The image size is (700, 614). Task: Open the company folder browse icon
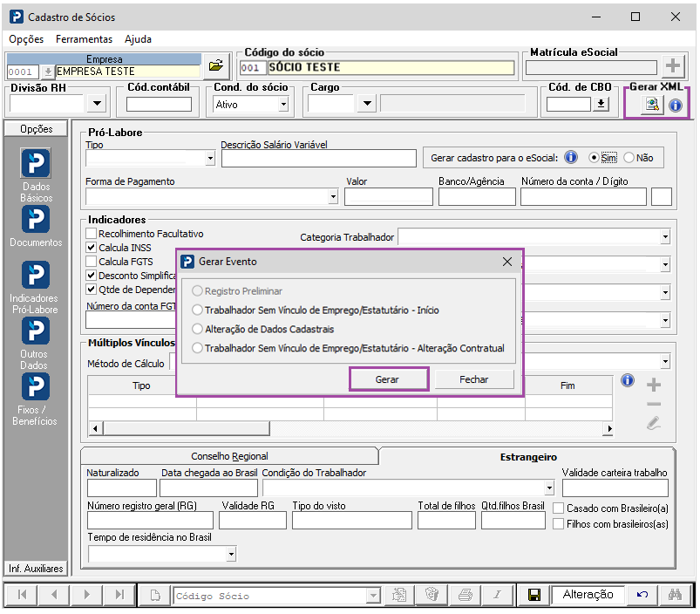(216, 65)
